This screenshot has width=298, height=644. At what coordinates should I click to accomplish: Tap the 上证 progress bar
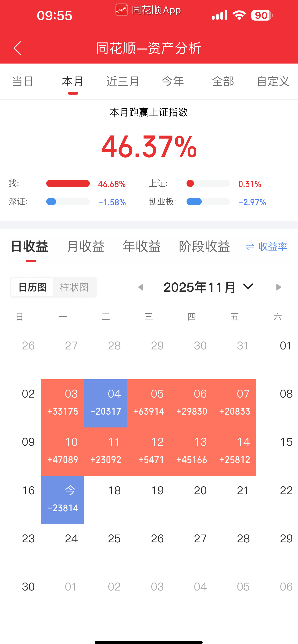click(x=208, y=183)
